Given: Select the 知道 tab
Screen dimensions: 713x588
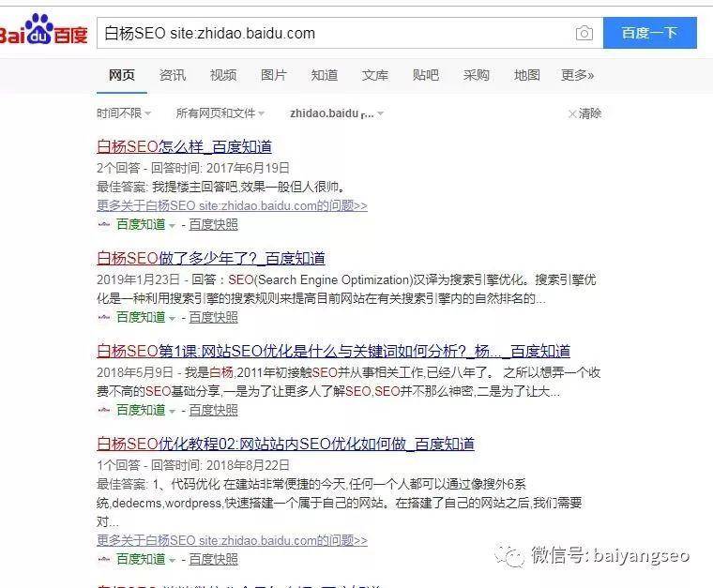Looking at the screenshot, I should 325,75.
